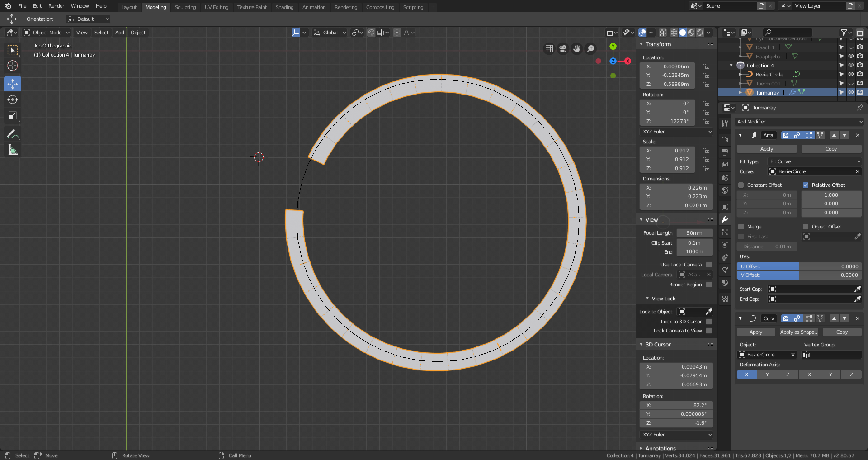
Task: Open the Fit Type dropdown
Action: tap(815, 161)
